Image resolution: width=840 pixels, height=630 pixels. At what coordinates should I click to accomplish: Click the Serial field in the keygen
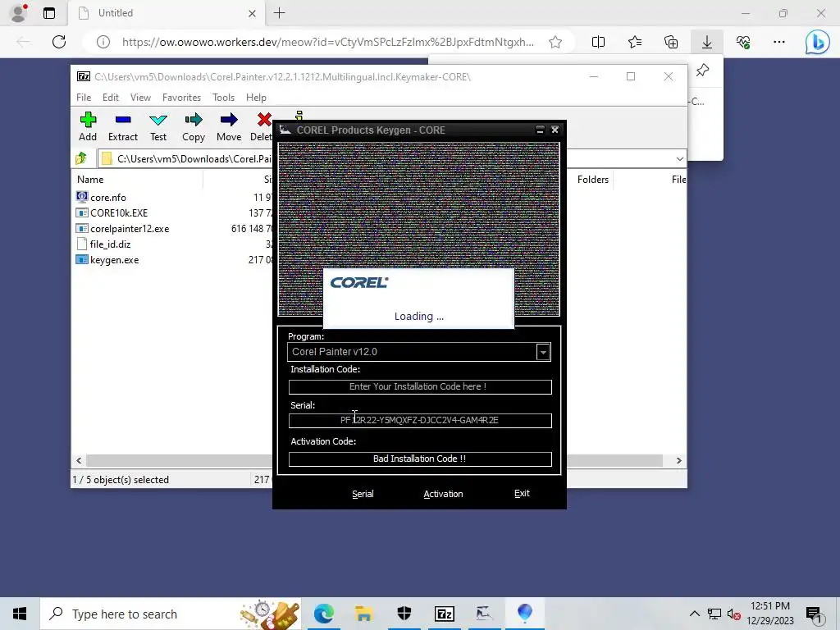coord(419,421)
